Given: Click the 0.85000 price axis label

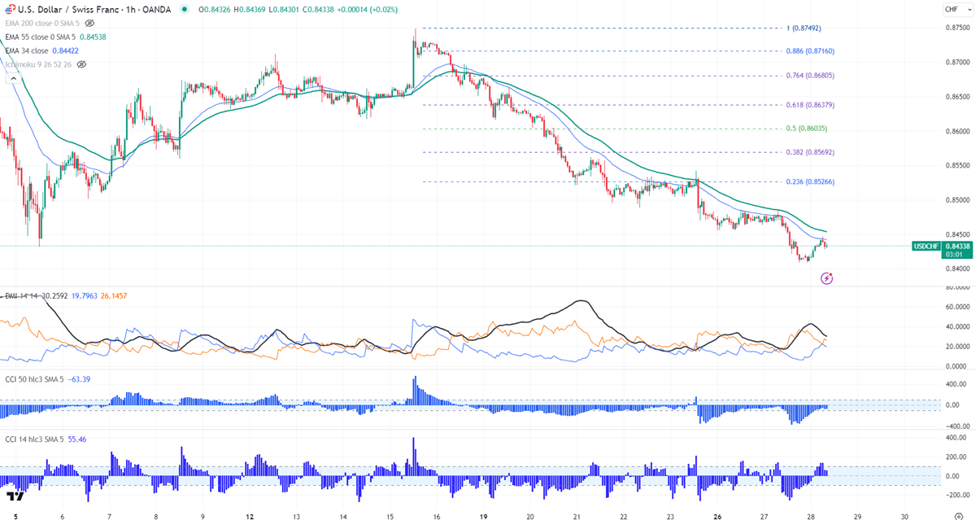Looking at the screenshot, I should click(958, 200).
